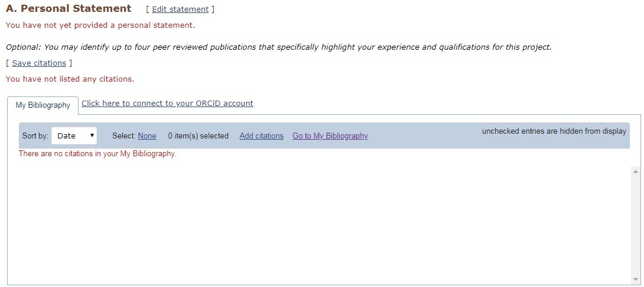Image resolution: width=644 pixels, height=287 pixels.
Task: Click the Optional peer reviewed publications instruction
Action: pos(278,47)
